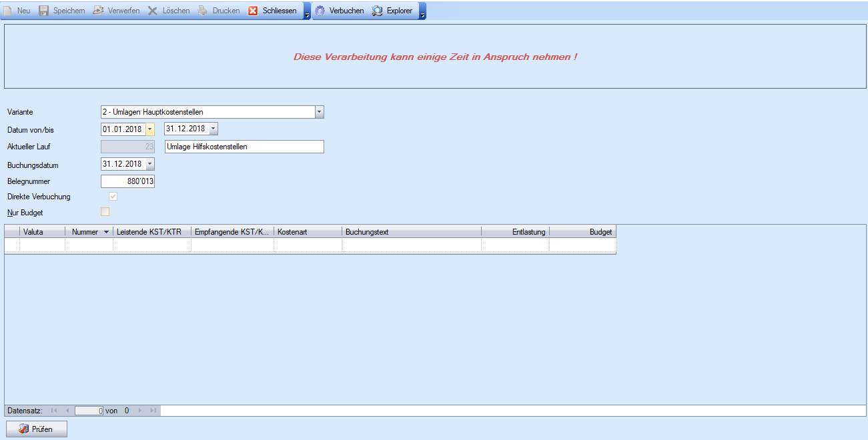Screen dimensions: 868x440
Task: Open the overflow arrow after Explorer
Action: pos(422,11)
